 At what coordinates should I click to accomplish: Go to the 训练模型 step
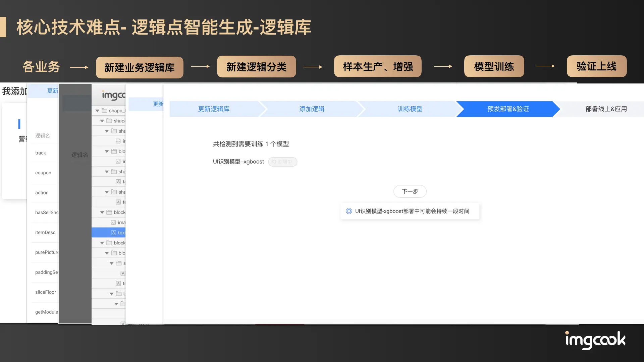(x=410, y=109)
